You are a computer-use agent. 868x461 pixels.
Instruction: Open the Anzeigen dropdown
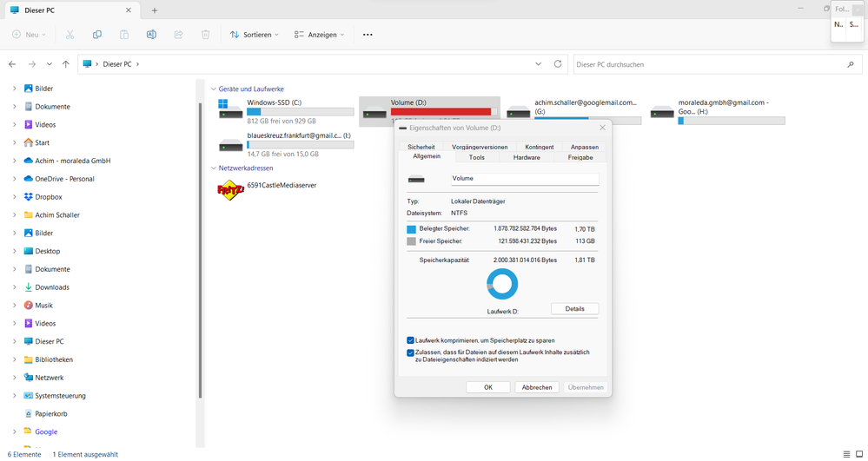tap(319, 35)
